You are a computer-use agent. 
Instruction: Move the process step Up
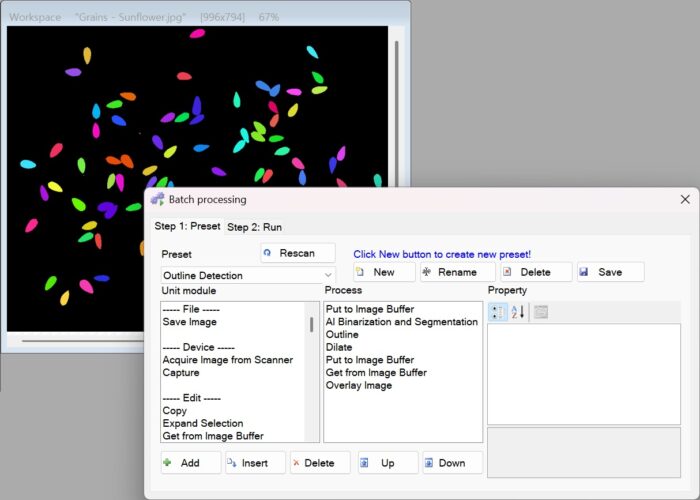pos(388,463)
